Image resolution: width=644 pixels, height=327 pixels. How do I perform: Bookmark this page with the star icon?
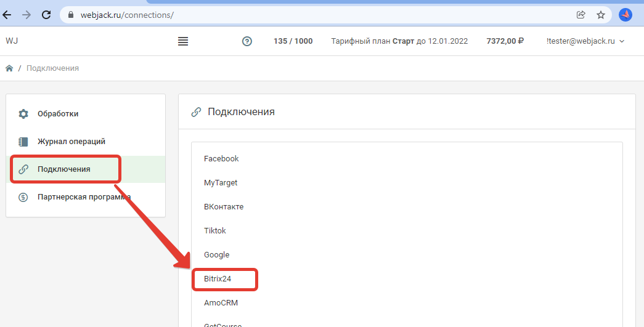tap(601, 15)
